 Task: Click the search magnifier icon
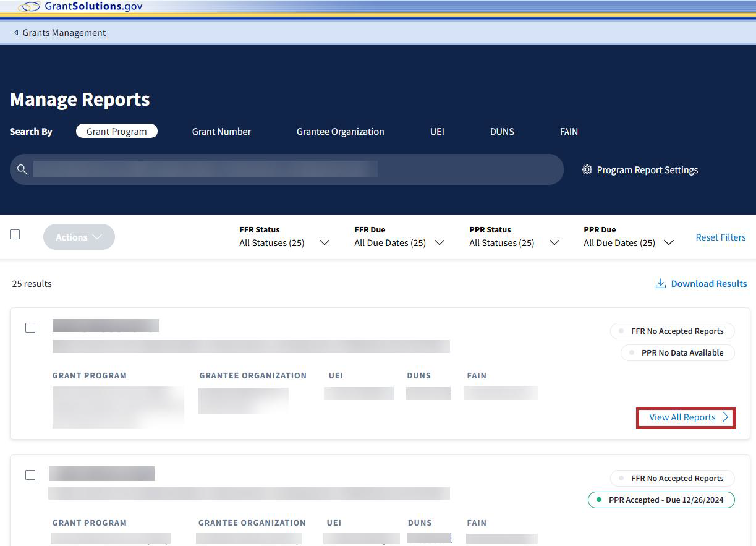pos(22,169)
